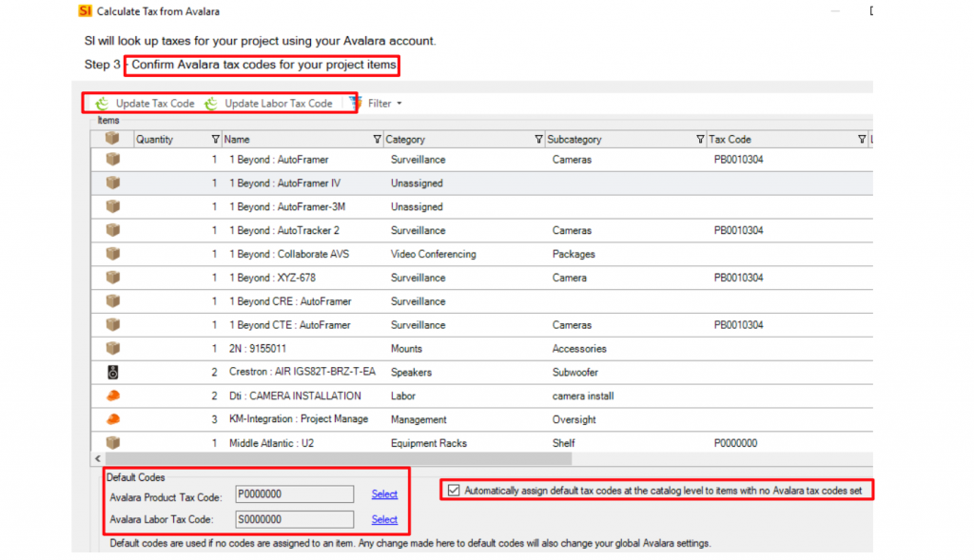Select the Dti : CAMERA INSTALLATION name
This screenshot has width=974, height=560.
pos(295,396)
